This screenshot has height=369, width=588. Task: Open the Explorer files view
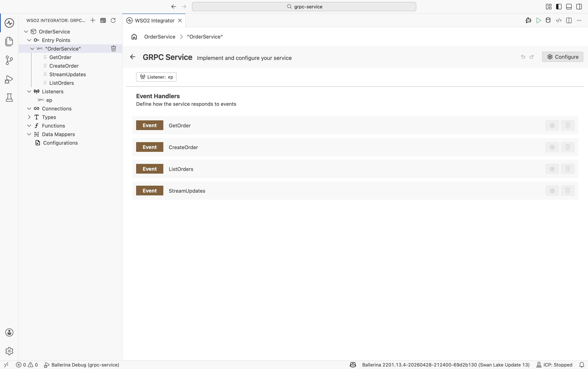[9, 41]
